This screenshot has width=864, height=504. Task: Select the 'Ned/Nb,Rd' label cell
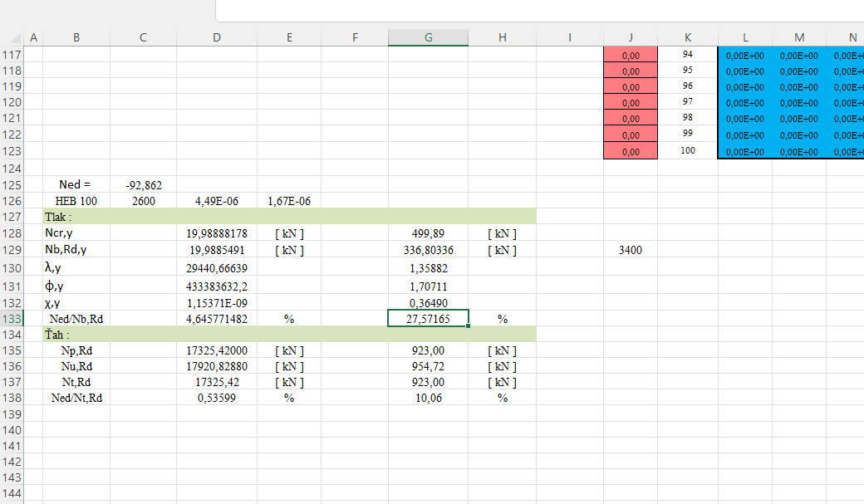(76, 319)
